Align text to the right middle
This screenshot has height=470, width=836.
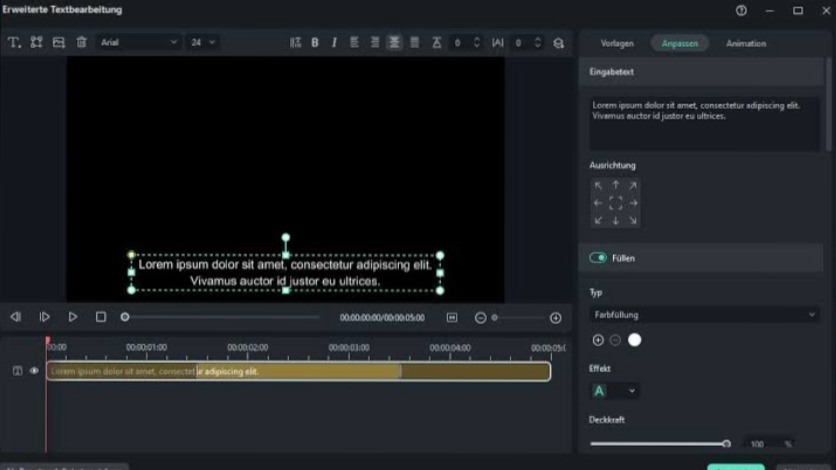point(633,203)
